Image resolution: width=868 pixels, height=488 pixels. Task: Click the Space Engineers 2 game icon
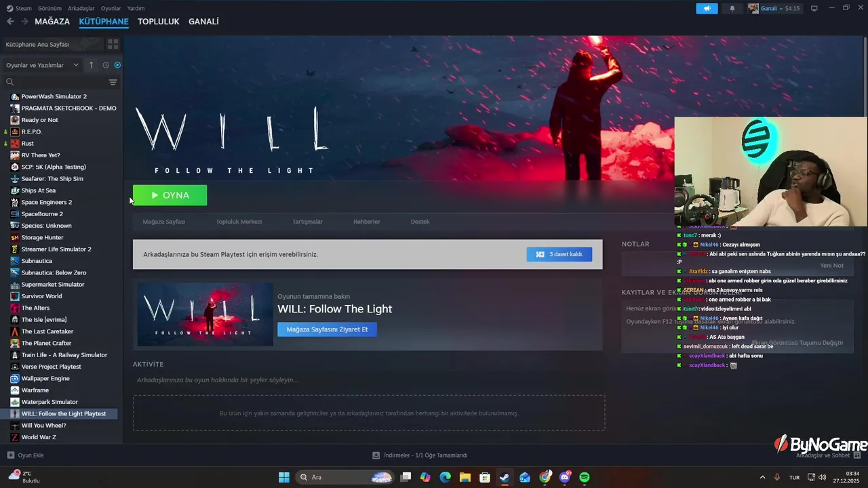point(15,202)
